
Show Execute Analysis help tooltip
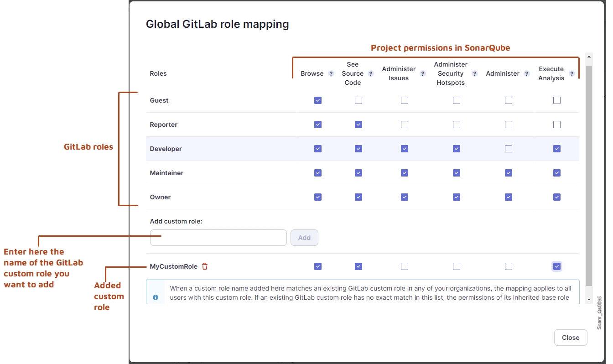click(x=571, y=73)
